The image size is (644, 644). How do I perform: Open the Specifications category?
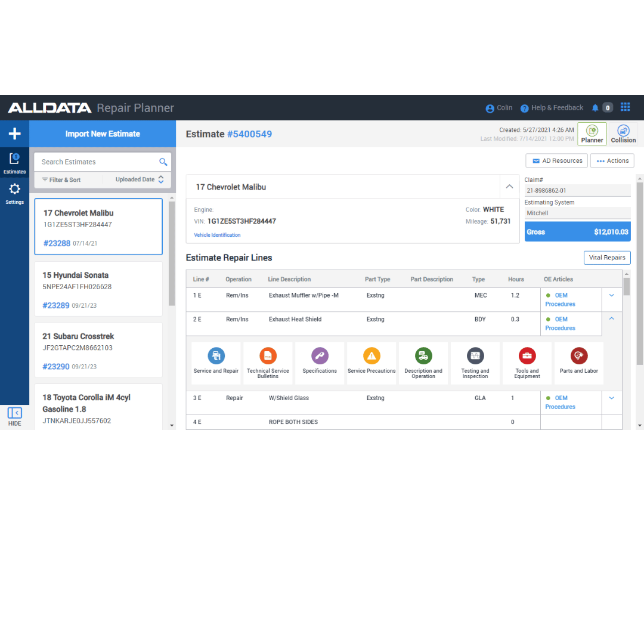(320, 363)
